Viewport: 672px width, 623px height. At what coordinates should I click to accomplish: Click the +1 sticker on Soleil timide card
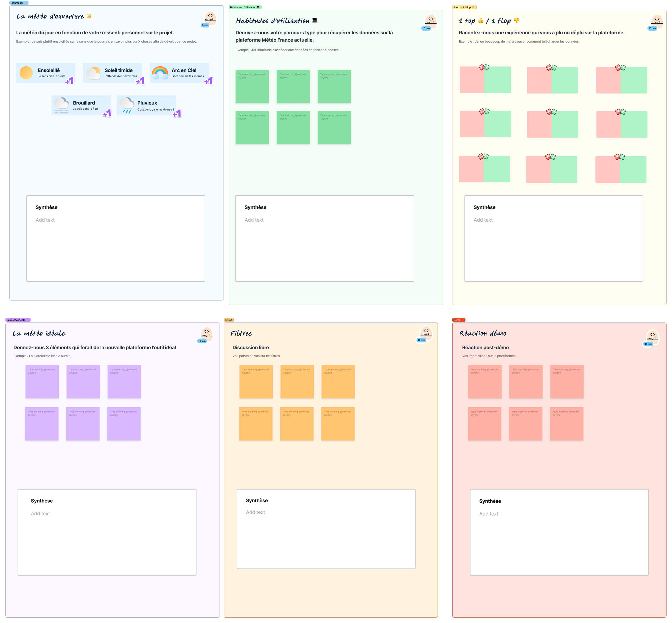pos(140,81)
